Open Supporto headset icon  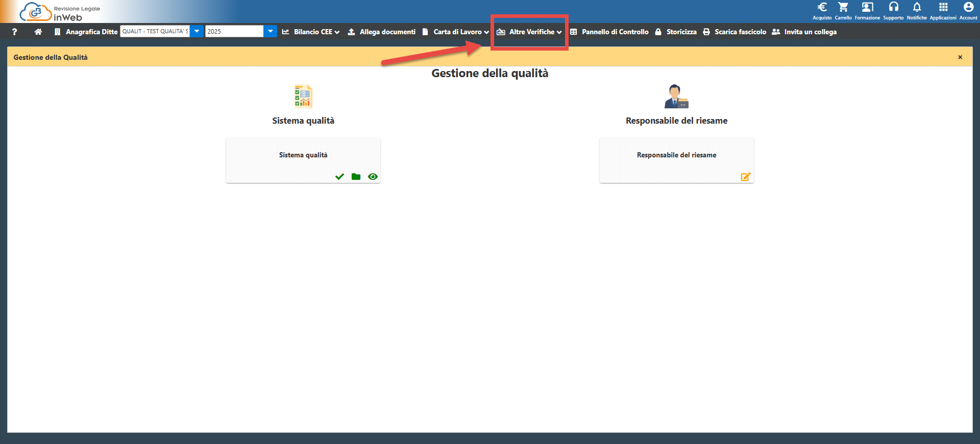pyautogui.click(x=893, y=11)
